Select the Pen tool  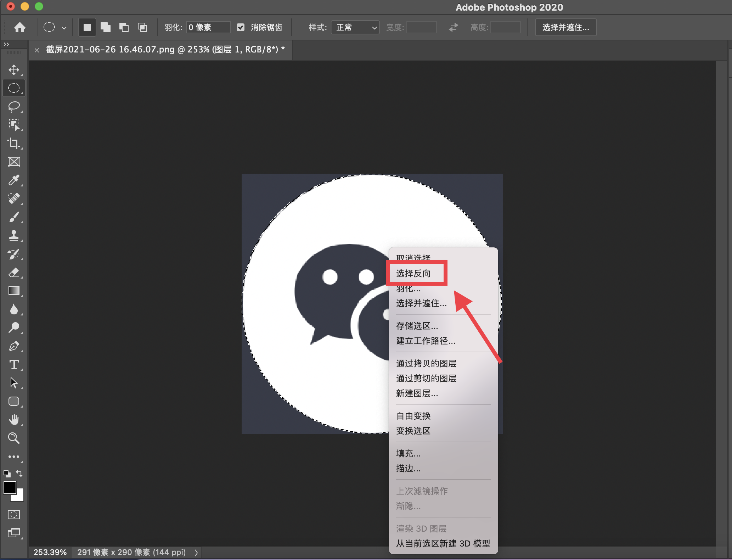14,346
